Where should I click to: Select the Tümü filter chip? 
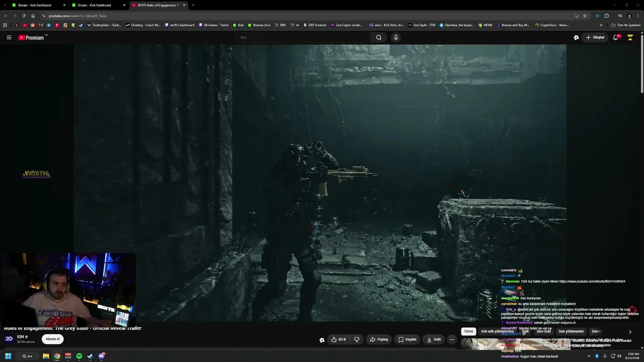[x=468, y=331]
